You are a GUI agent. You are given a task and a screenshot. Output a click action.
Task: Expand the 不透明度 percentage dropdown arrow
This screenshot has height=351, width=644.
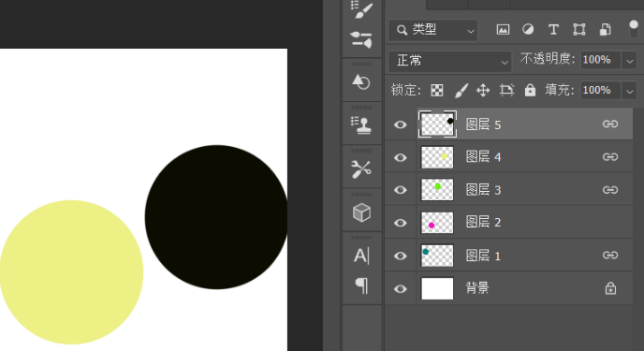[x=630, y=61]
